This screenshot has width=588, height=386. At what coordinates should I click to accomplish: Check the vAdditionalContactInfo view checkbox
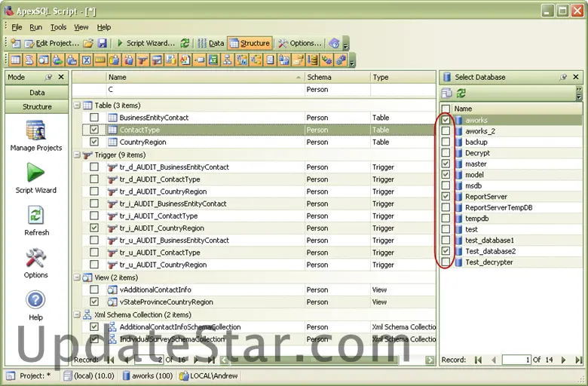tap(94, 289)
